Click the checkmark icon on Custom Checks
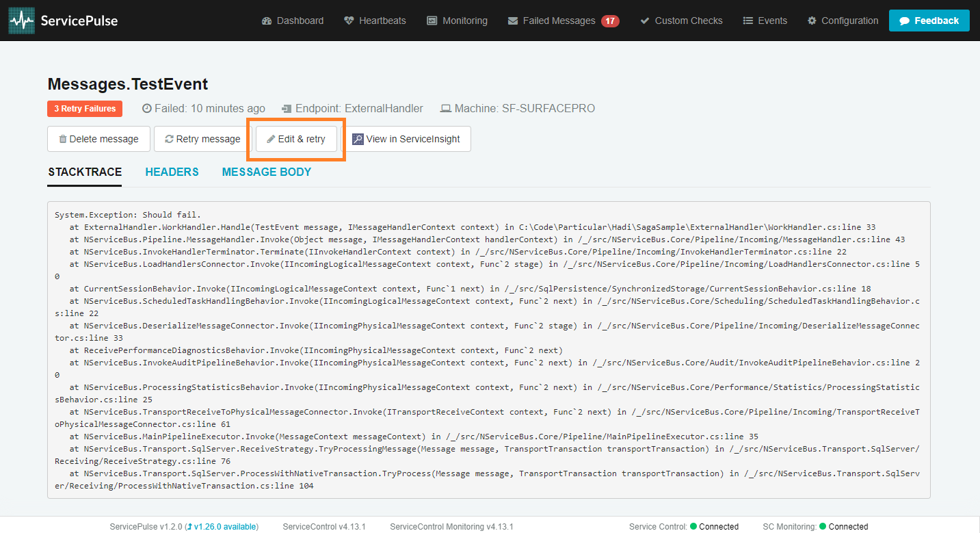This screenshot has width=980, height=533. (x=644, y=21)
